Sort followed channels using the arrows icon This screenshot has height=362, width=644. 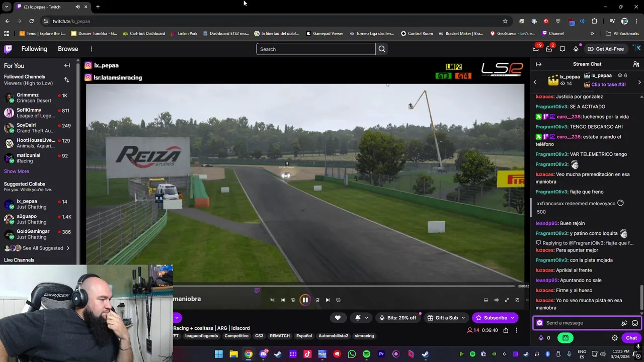pyautogui.click(x=66, y=80)
